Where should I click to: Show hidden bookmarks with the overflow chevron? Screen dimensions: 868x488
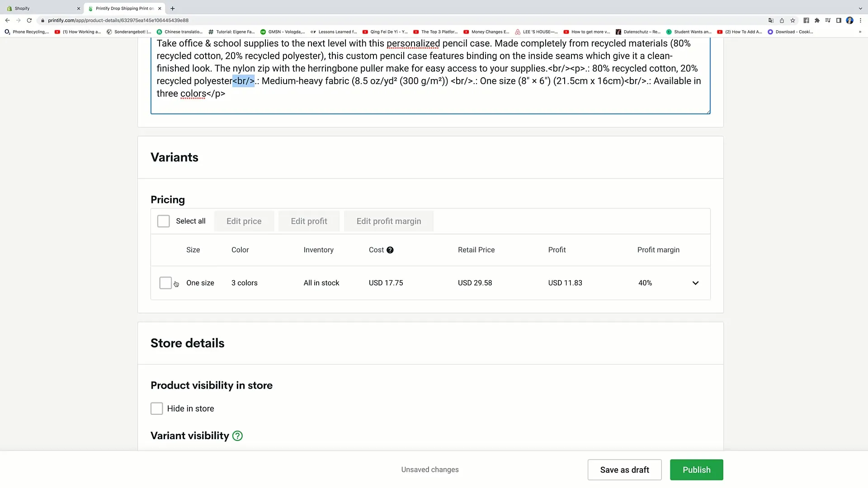coord(860,32)
